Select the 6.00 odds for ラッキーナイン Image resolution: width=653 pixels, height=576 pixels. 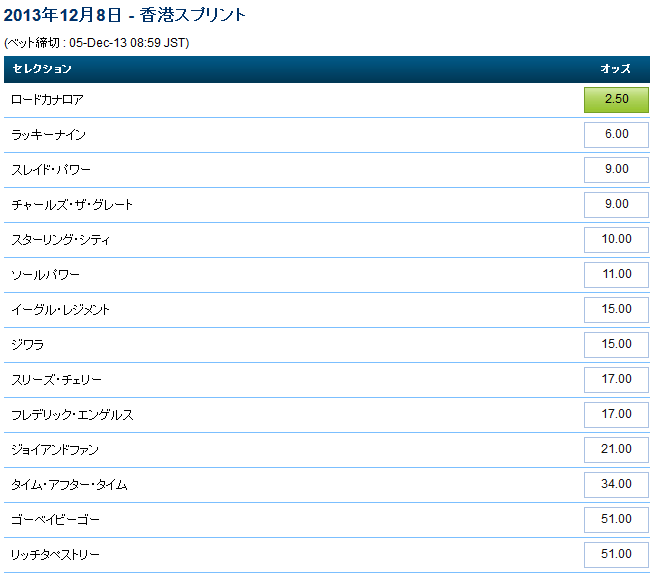tap(616, 134)
